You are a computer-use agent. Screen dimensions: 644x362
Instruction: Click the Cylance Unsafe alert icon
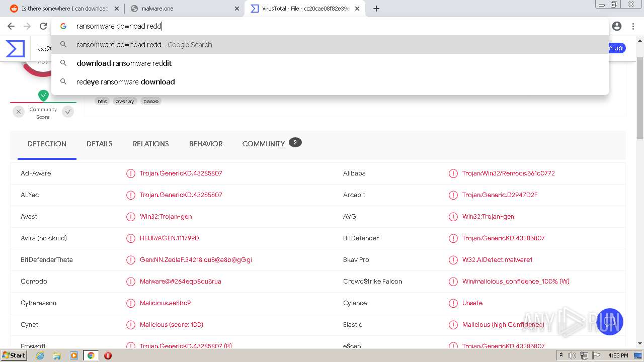[x=453, y=303]
